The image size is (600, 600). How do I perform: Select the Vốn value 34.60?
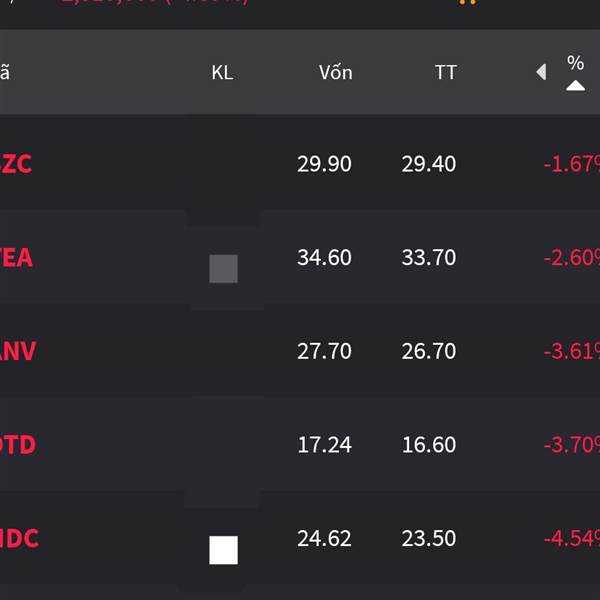point(324,258)
